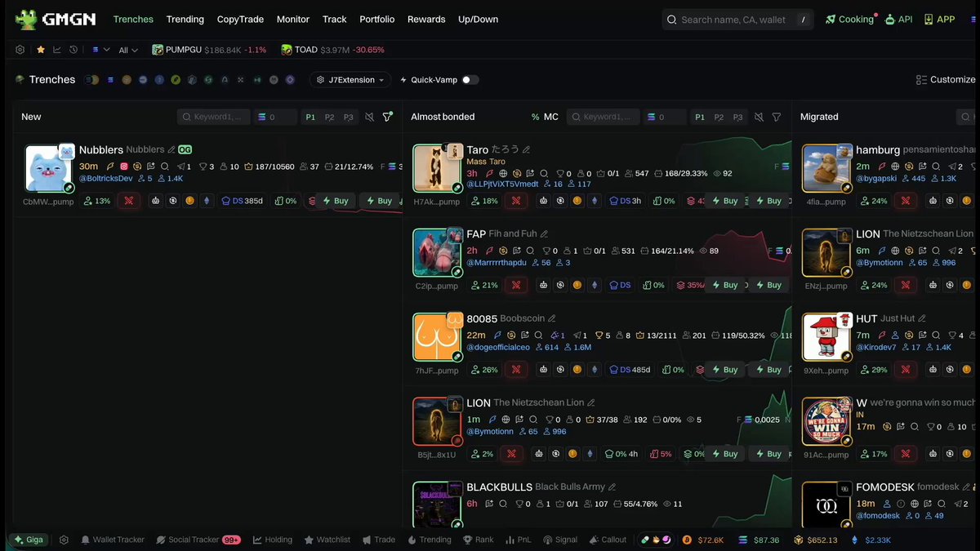
Task: Open the history clock icon in ticker bar
Action: pos(73,50)
